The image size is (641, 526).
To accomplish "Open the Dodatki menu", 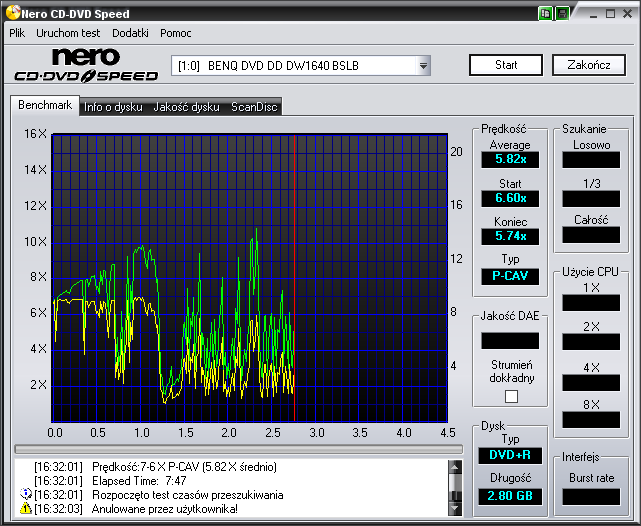I will 130,33.
